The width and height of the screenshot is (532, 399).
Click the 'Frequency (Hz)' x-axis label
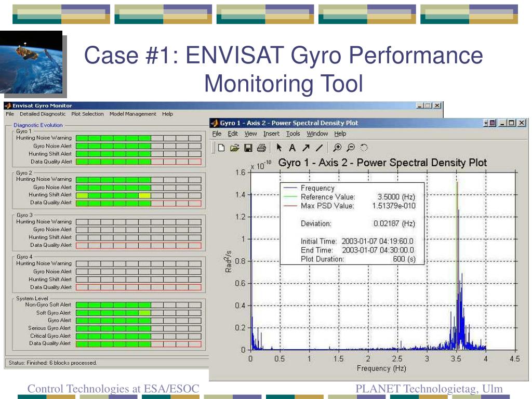381,368
